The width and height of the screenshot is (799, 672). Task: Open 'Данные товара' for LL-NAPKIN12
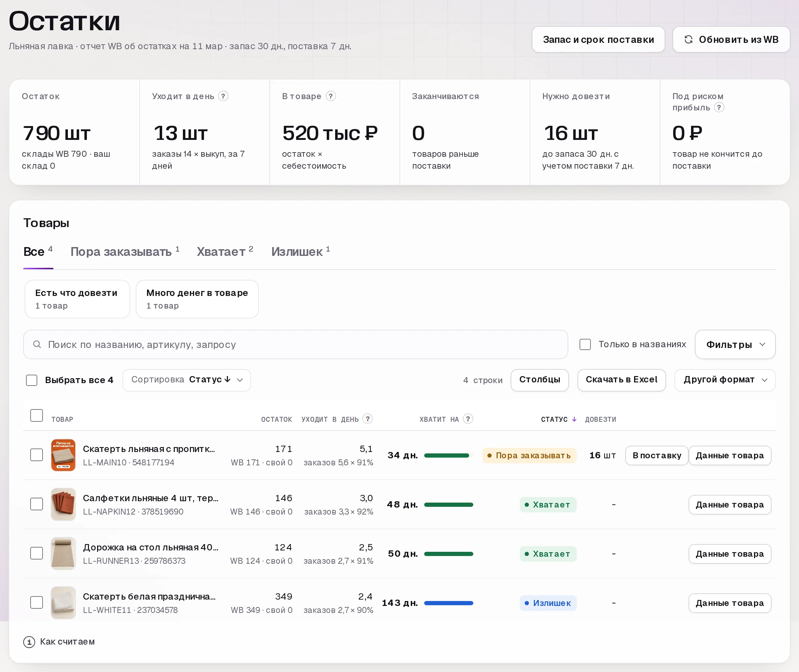[730, 504]
